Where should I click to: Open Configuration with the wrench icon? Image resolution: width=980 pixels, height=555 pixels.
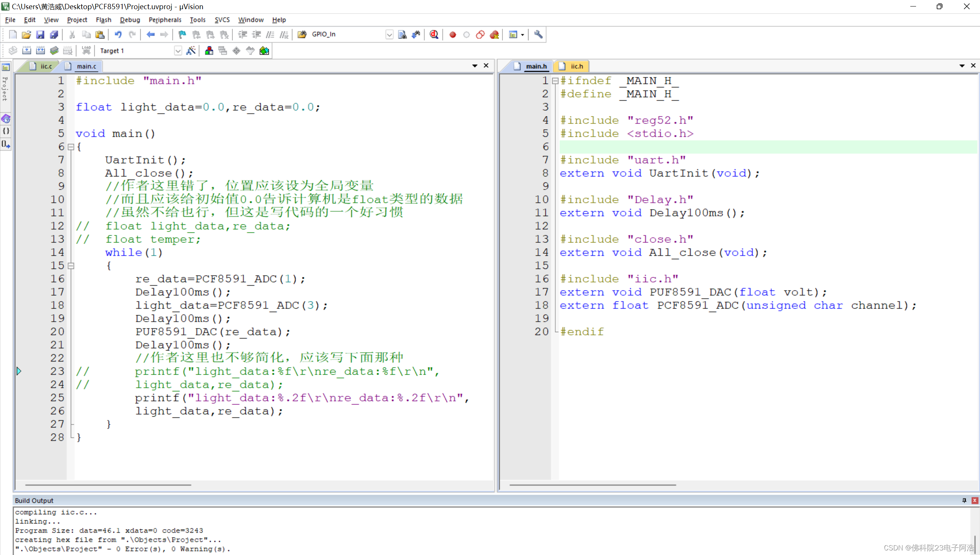point(538,34)
